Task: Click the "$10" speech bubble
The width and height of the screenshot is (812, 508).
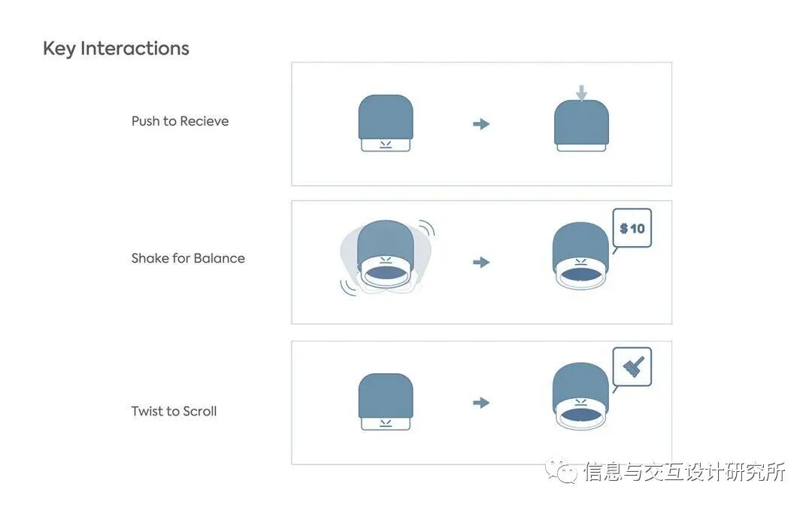Action: (632, 230)
